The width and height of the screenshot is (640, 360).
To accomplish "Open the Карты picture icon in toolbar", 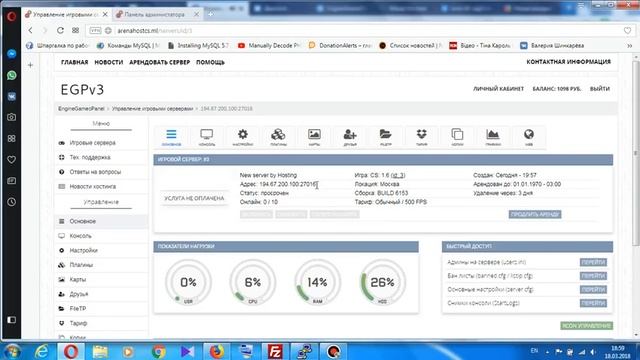I will (x=314, y=137).
